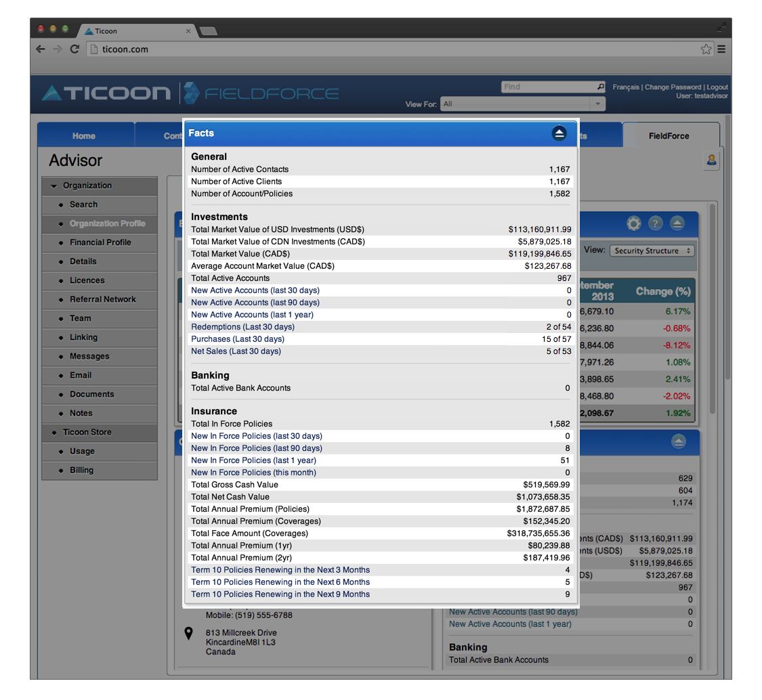Screen dimensions: 762x700
Task: Open New Active Accounts (last 30 days) in Facts
Action: (255, 290)
